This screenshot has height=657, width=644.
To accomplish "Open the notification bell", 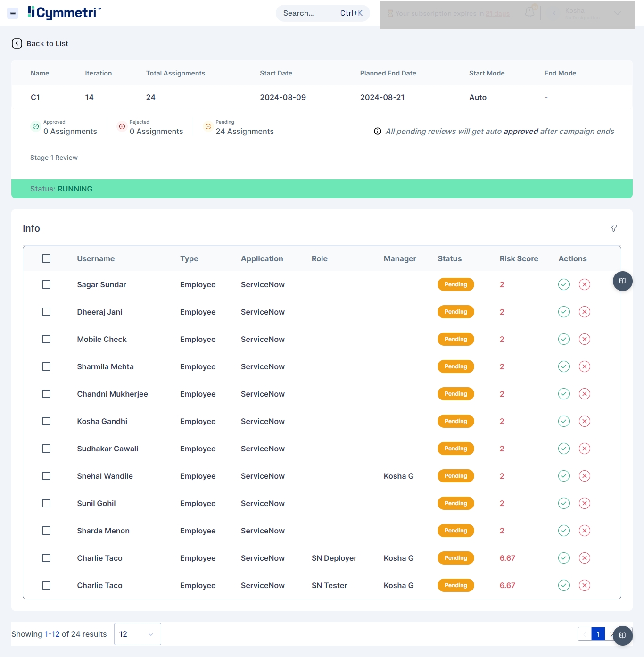I will [x=529, y=13].
